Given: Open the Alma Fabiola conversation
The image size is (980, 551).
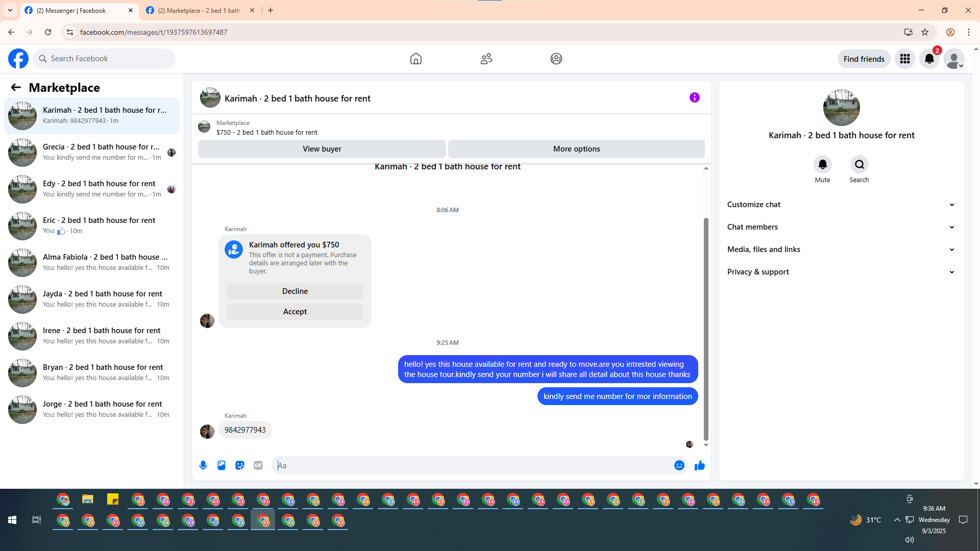Looking at the screenshot, I should point(92,262).
